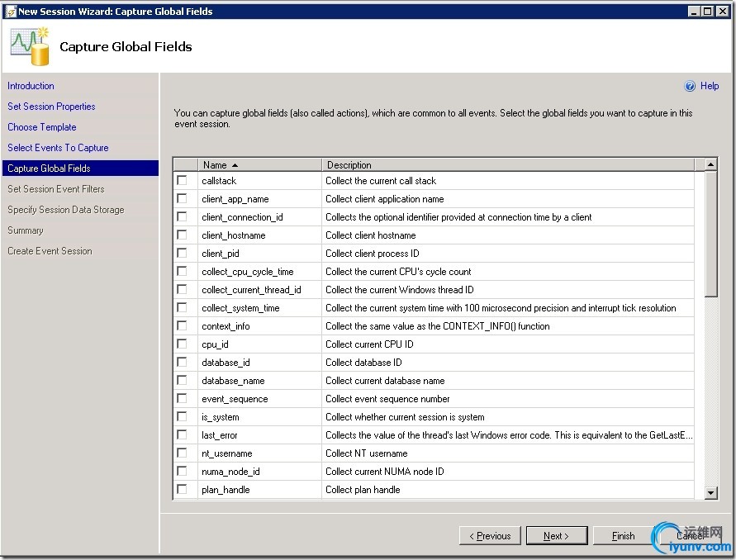
Task: Open the Create Event Session step
Action: click(50, 251)
